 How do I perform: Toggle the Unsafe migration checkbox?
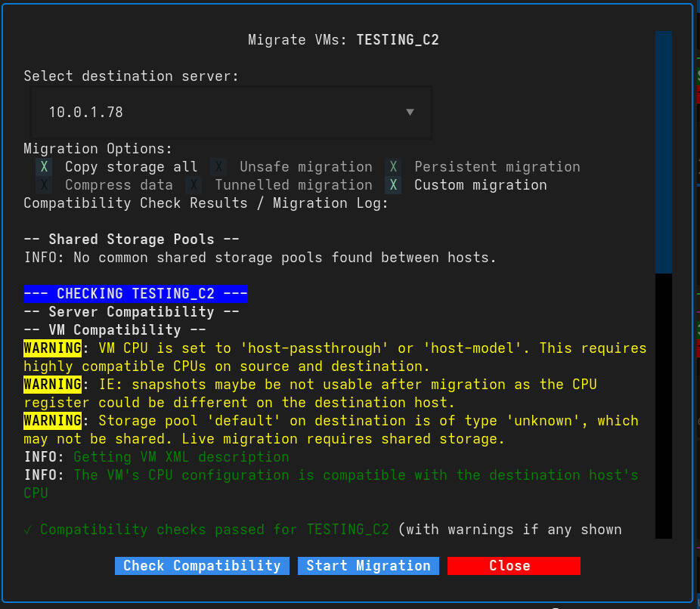[218, 166]
